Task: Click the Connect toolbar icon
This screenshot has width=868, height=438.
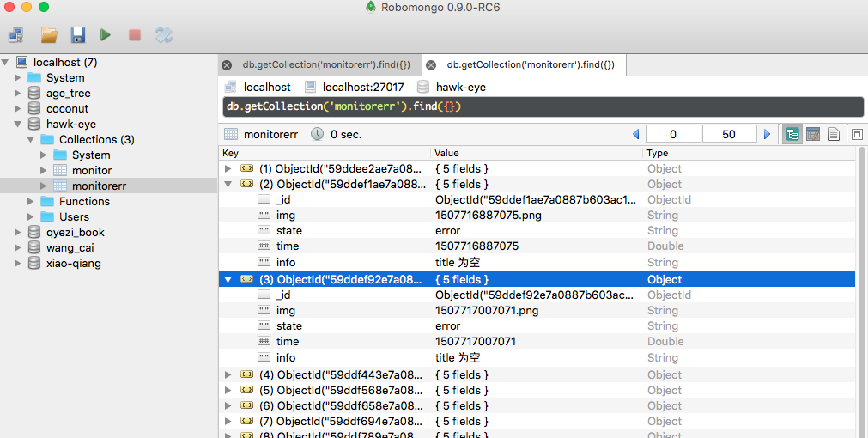Action: (16, 35)
